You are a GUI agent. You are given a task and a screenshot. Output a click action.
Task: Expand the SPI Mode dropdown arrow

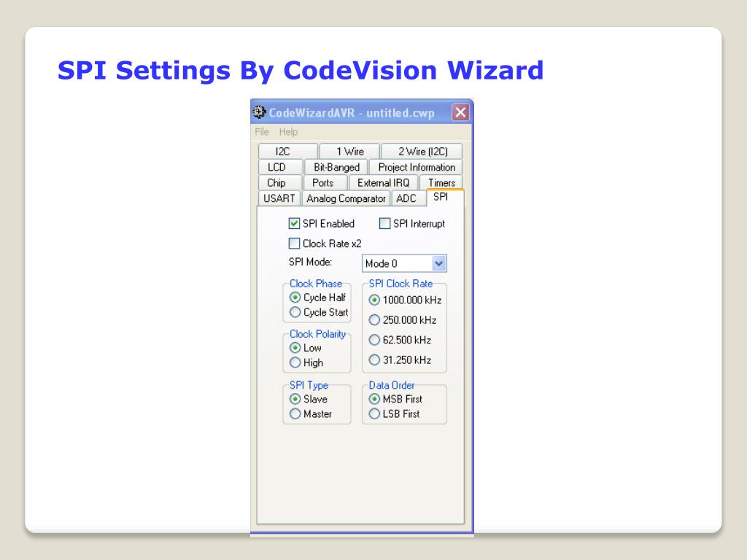438,263
